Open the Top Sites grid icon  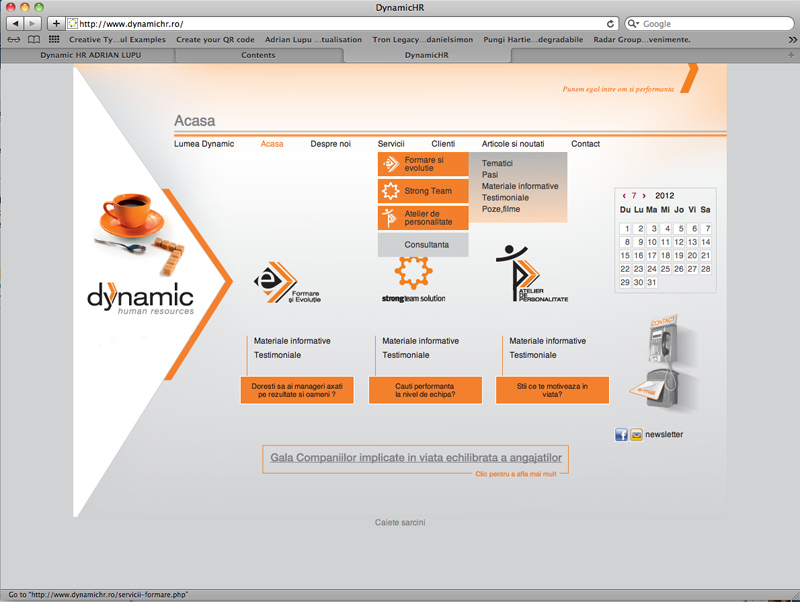click(54, 39)
